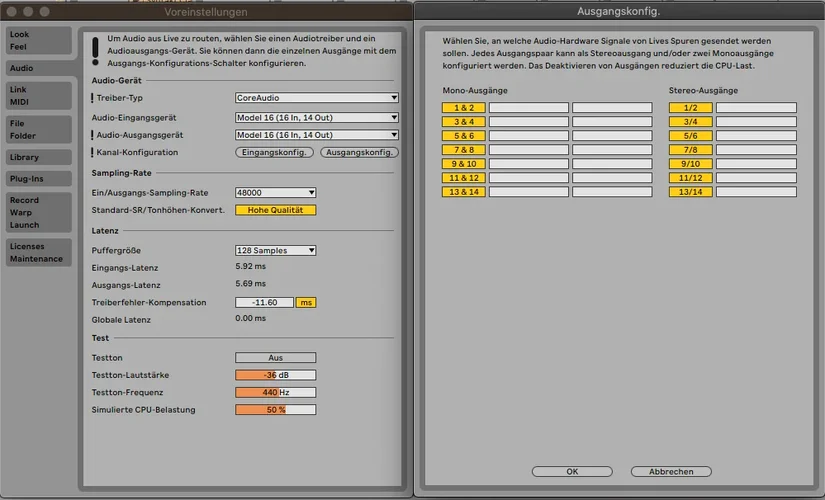This screenshot has height=500, width=825.
Task: Select the Plug-Ins preferences tab
Action: click(37, 179)
